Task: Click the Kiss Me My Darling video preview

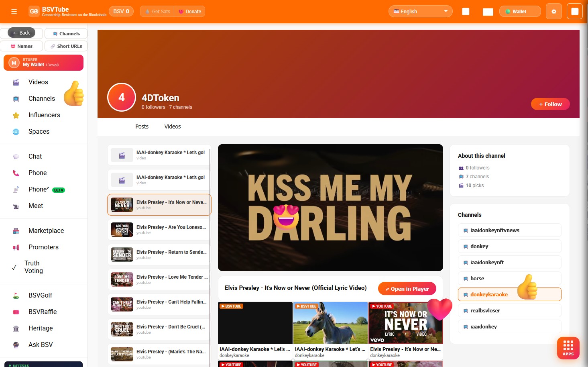Action: click(330, 208)
